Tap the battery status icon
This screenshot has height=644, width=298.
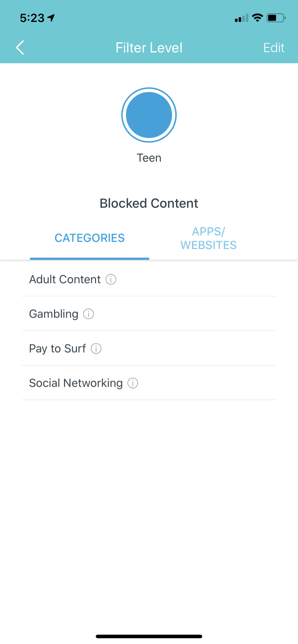tap(276, 18)
